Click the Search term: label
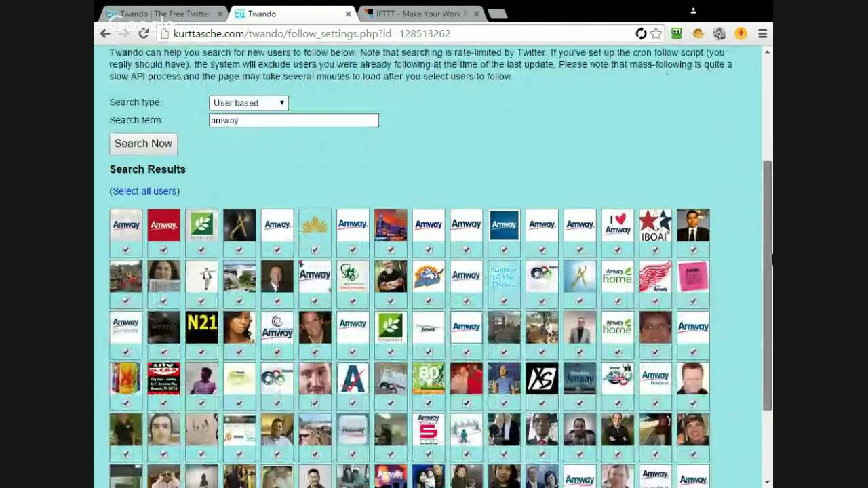The width and height of the screenshot is (868, 488). 136,120
